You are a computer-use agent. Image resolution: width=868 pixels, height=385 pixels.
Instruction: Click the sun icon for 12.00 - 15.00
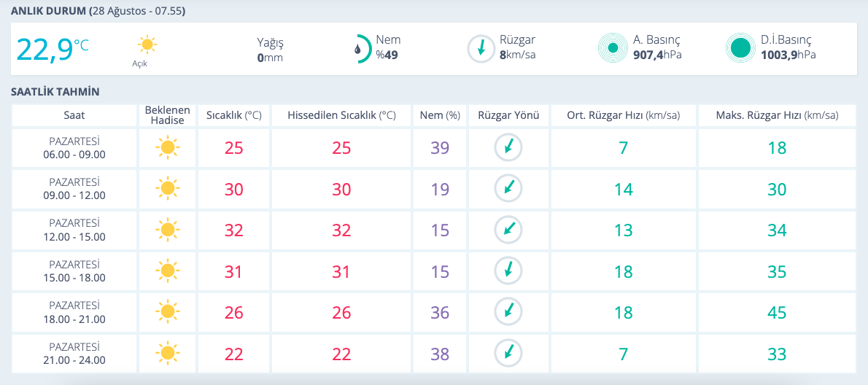[x=167, y=230]
